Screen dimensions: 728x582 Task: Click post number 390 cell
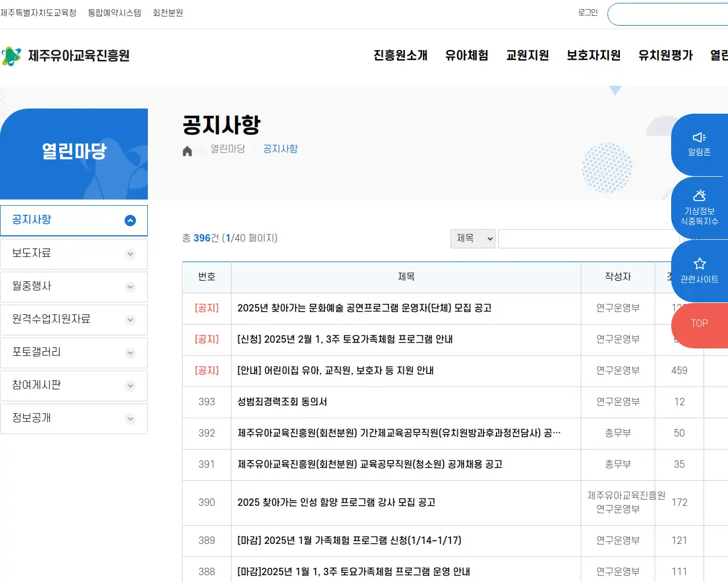(x=206, y=502)
